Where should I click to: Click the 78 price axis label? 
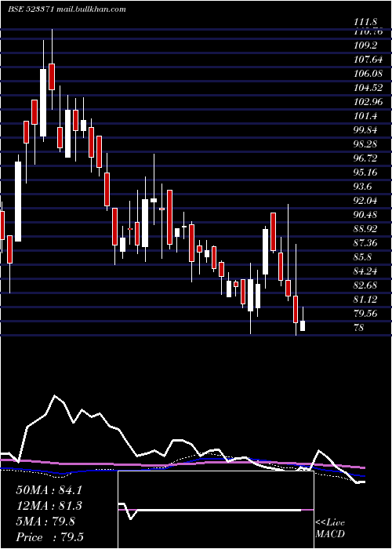tap(359, 328)
